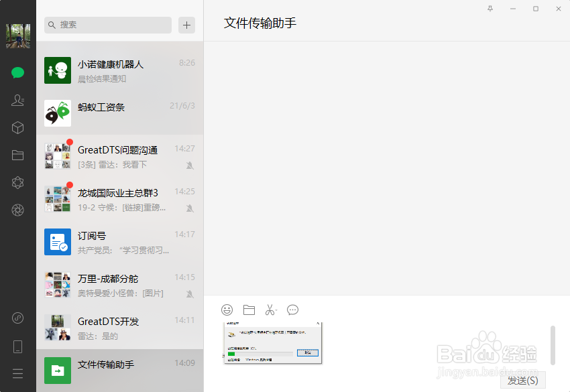570x392 pixels.
Task: Minimize the WeChat window
Action: 513,9
